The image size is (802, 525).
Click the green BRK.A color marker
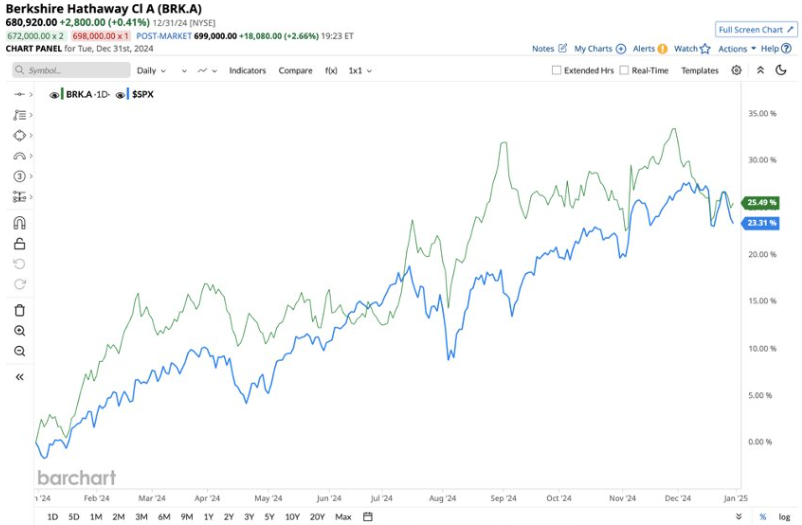point(62,94)
